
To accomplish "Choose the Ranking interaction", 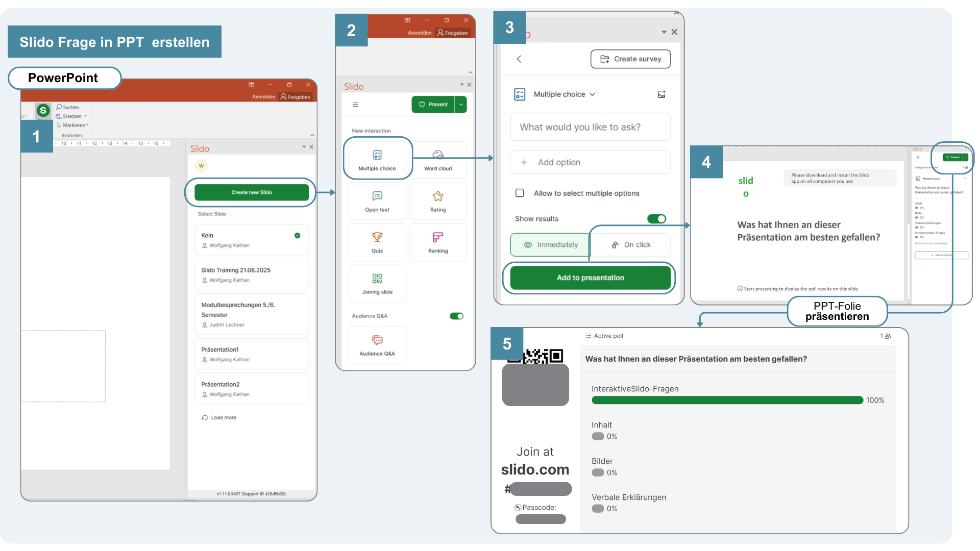I will tap(438, 242).
